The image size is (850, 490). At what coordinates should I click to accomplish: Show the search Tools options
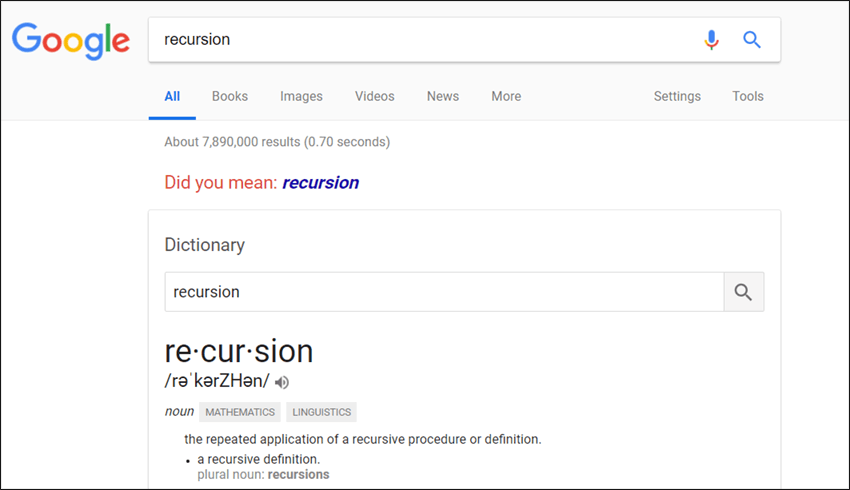[x=748, y=96]
